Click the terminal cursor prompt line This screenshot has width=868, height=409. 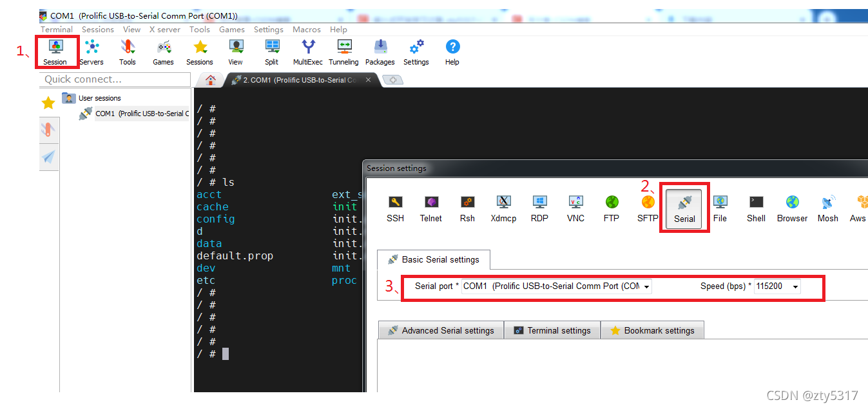pyautogui.click(x=213, y=354)
